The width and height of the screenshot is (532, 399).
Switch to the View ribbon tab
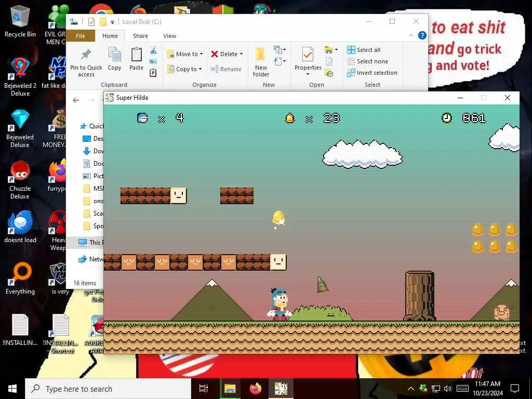click(x=169, y=36)
